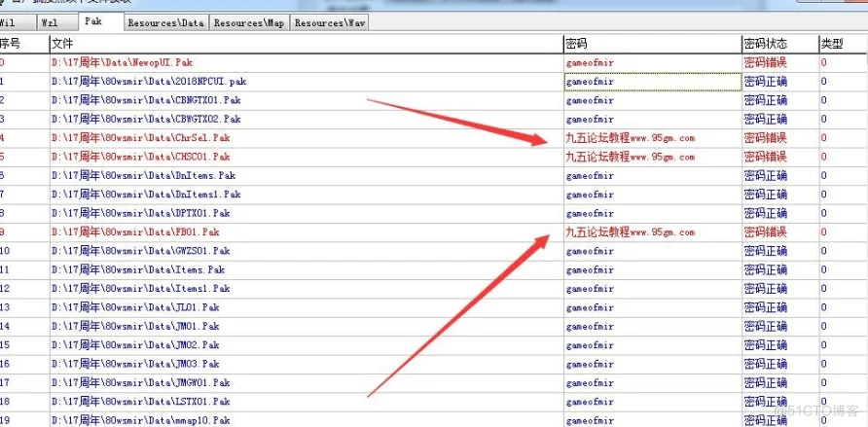This screenshot has width=868, height=427.
Task: Select Items1.Pak file row
Action: click(x=140, y=289)
